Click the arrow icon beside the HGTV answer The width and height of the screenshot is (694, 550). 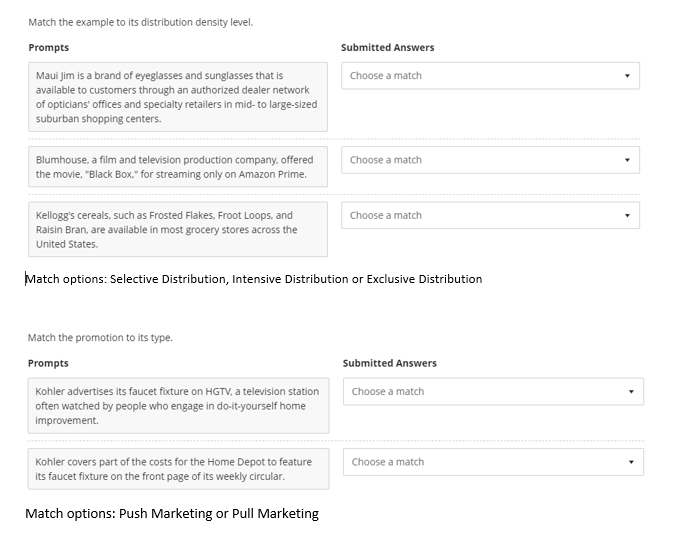coord(631,392)
